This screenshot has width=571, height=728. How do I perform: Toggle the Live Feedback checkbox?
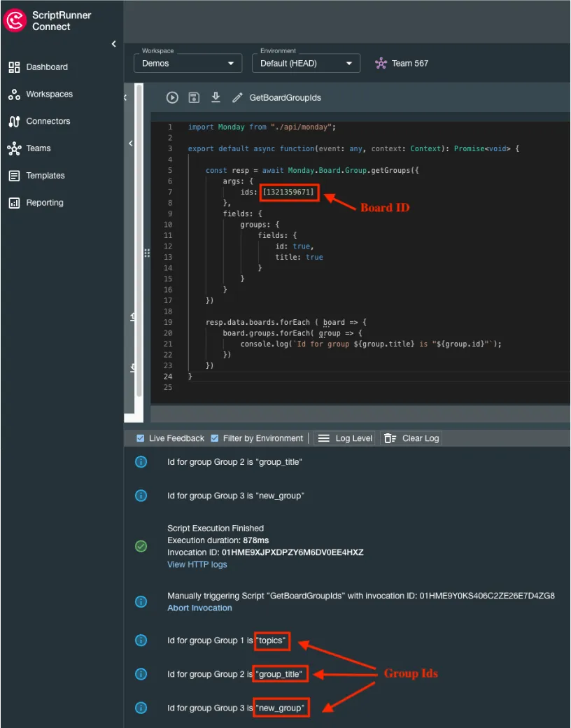140,438
